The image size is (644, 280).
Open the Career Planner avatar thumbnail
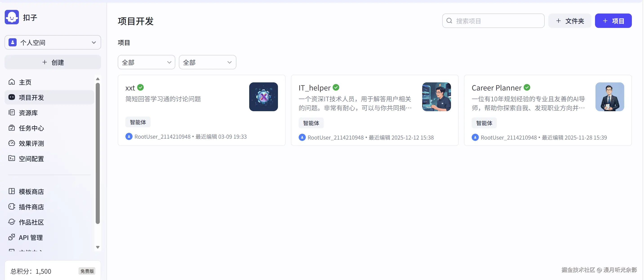pos(609,97)
